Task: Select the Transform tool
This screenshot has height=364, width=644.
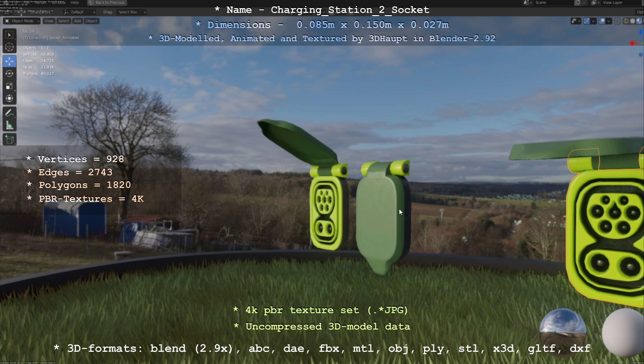Action: click(9, 98)
